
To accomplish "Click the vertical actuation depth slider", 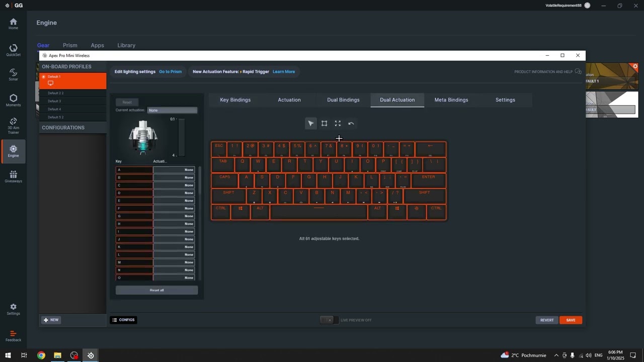I will click(182, 138).
